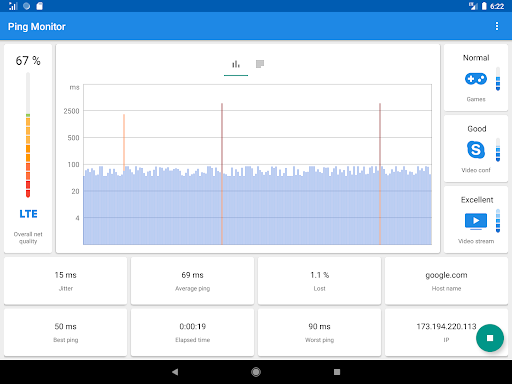Tap the Android home navigation button
The image size is (512, 384).
point(256,372)
